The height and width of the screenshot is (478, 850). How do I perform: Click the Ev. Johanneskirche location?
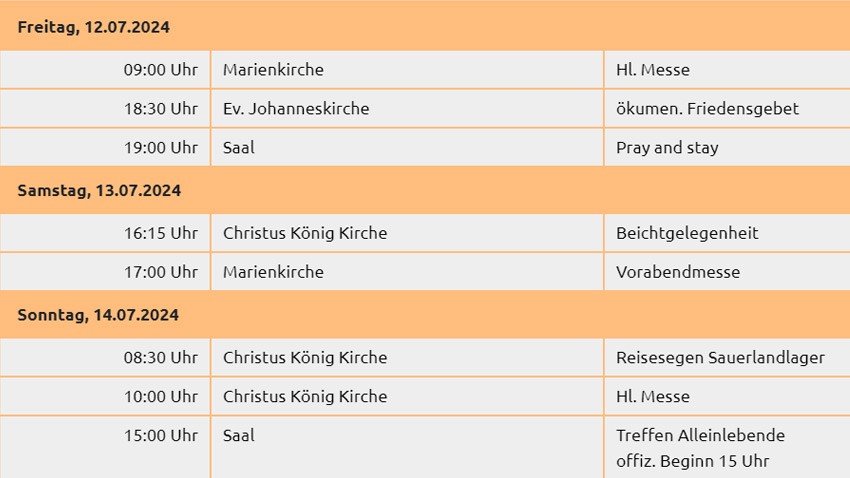[296, 109]
